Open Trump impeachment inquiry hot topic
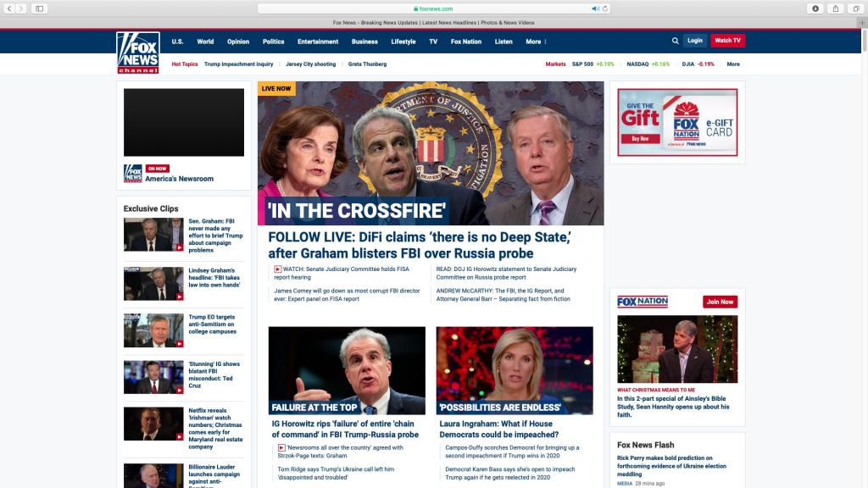This screenshot has width=868, height=488. 238,64
